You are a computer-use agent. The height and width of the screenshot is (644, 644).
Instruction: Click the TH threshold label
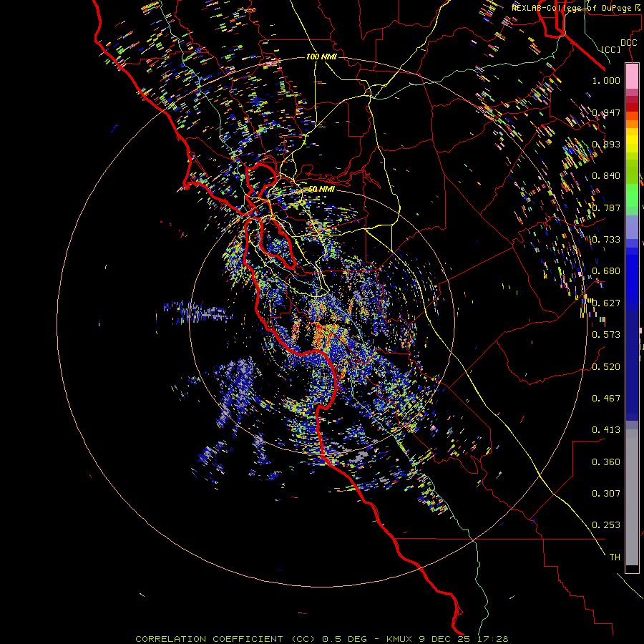(x=615, y=557)
